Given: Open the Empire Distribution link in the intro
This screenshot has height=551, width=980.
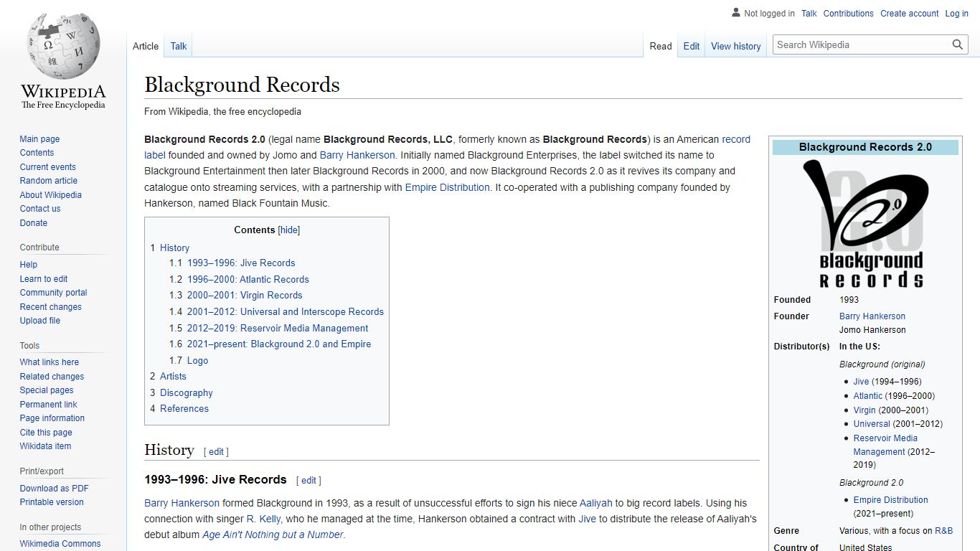Looking at the screenshot, I should click(447, 187).
